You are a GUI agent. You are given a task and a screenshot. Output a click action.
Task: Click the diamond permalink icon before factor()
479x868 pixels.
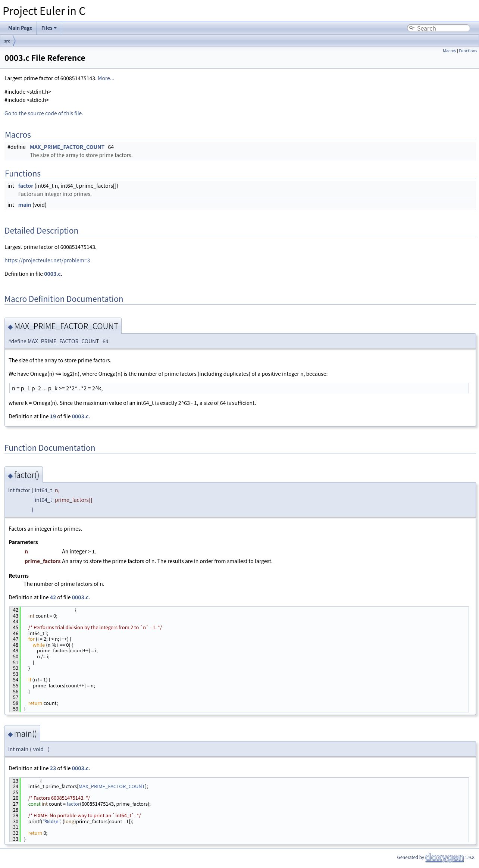pos(10,476)
